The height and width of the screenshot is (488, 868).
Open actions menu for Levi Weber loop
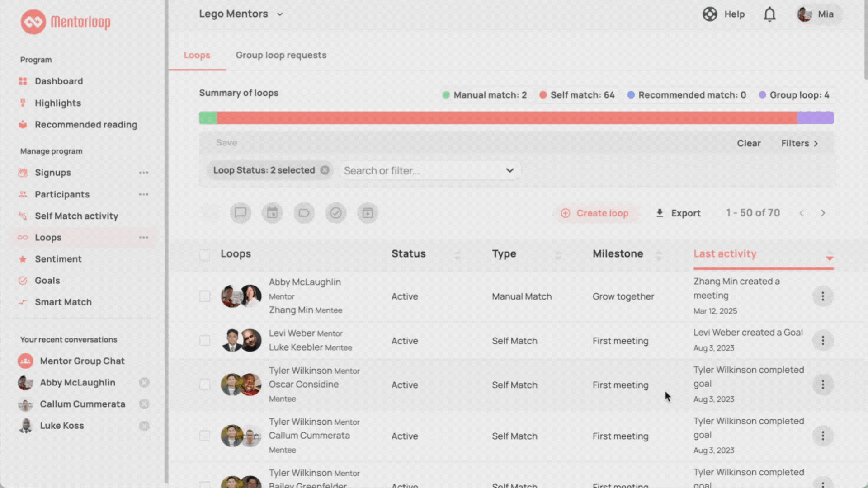tap(823, 341)
